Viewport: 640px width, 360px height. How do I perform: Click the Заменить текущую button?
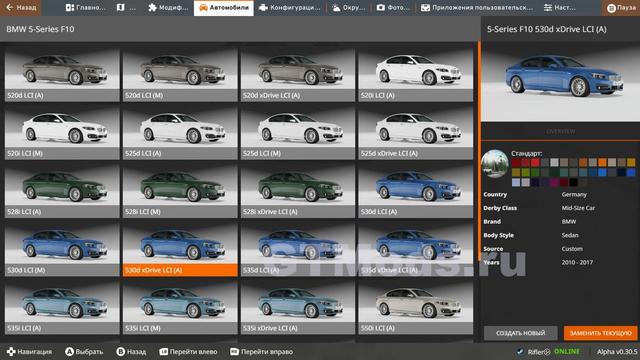click(600, 333)
